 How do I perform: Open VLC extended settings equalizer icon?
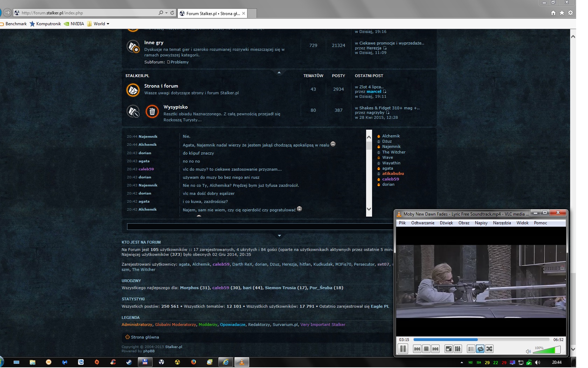[x=457, y=349]
